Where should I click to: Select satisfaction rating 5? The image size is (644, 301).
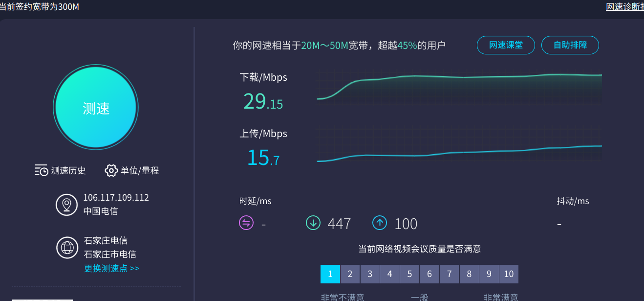pos(409,274)
